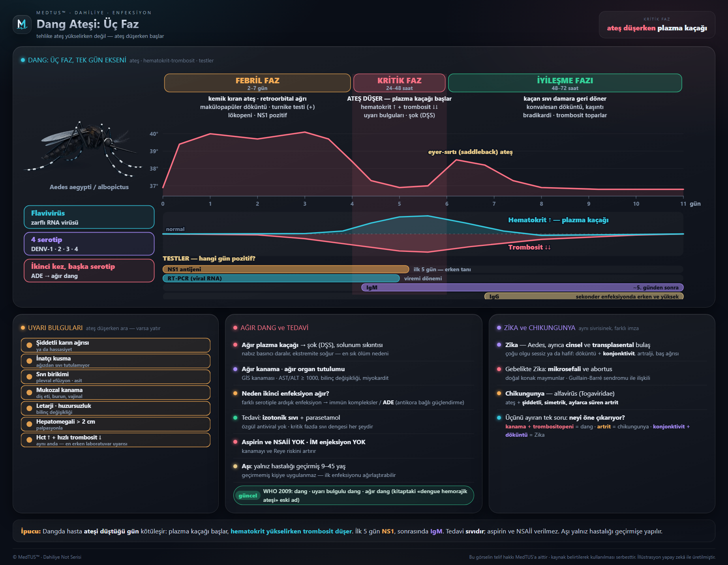Click the orange dot beside Şiddetli karın ağrısı
The image size is (728, 565).
coord(29,345)
